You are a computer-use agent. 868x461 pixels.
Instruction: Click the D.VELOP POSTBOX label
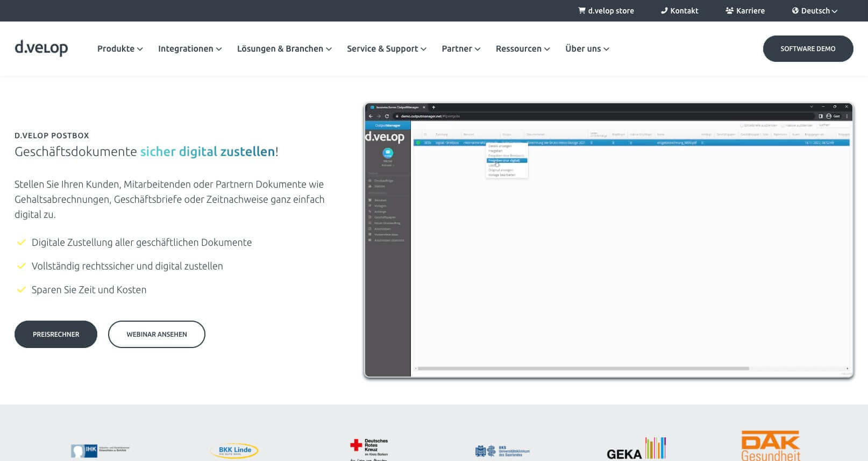pos(52,136)
